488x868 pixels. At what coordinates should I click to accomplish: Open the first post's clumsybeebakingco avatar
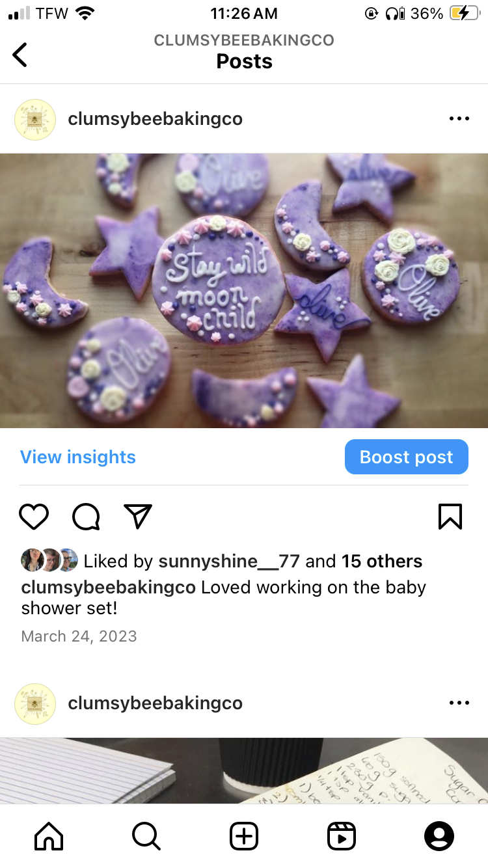click(35, 119)
